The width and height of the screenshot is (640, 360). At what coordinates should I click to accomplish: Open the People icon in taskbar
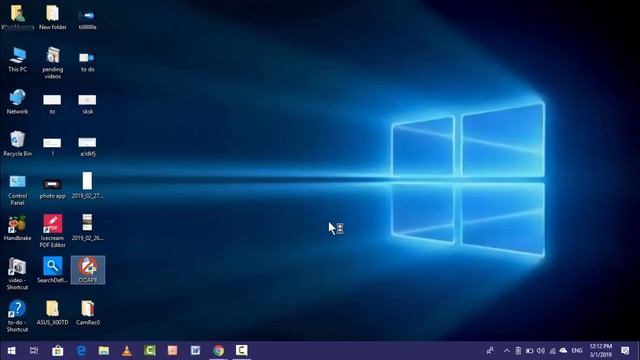click(x=490, y=351)
